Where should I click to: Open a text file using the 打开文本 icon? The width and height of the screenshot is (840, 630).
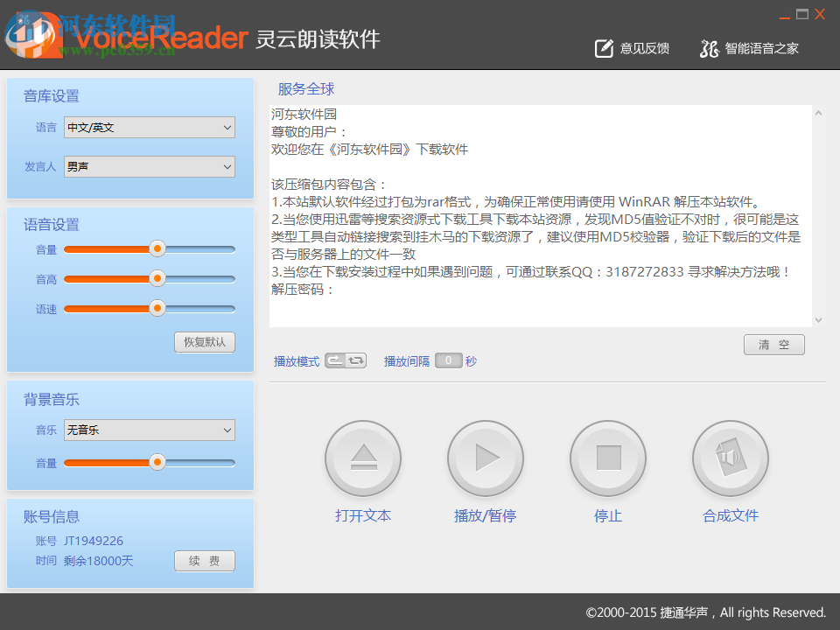pyautogui.click(x=363, y=458)
